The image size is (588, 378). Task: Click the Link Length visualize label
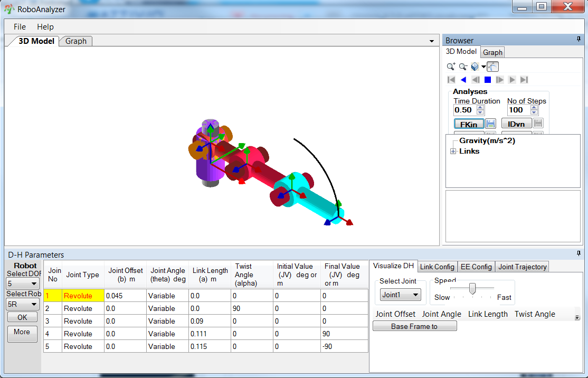pyautogui.click(x=488, y=314)
